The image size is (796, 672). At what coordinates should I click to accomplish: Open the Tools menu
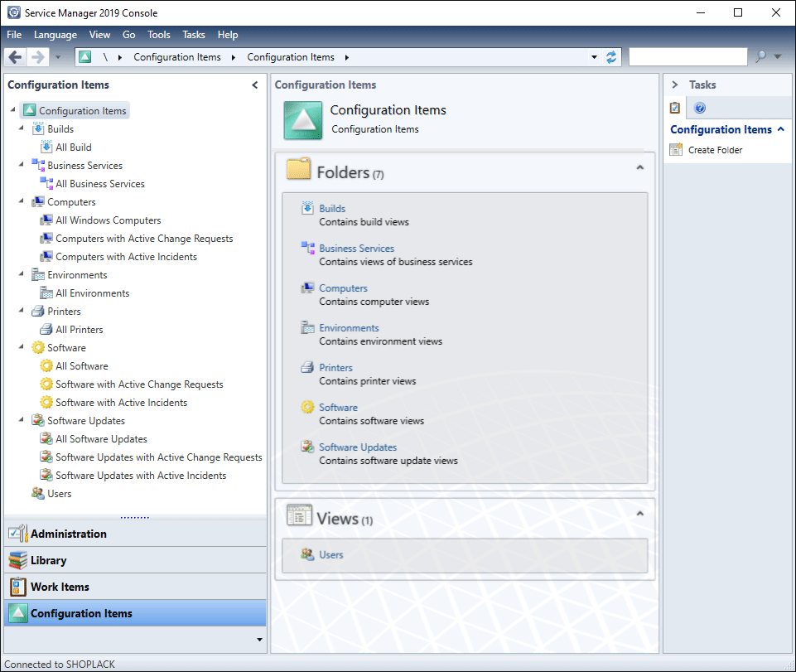click(x=159, y=35)
